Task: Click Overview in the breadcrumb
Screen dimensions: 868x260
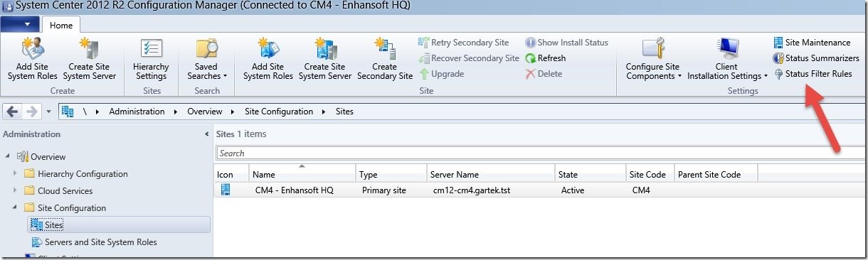Action: click(x=205, y=112)
